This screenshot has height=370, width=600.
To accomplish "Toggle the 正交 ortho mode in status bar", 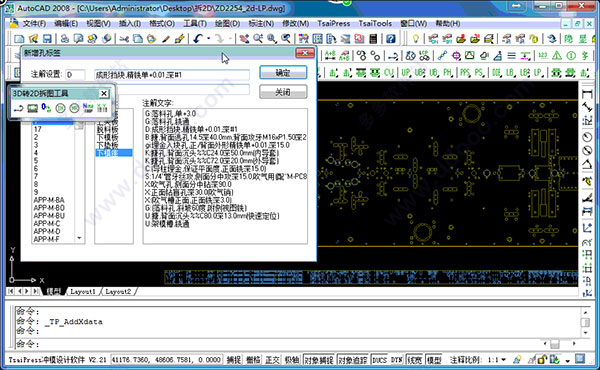I will (x=272, y=360).
